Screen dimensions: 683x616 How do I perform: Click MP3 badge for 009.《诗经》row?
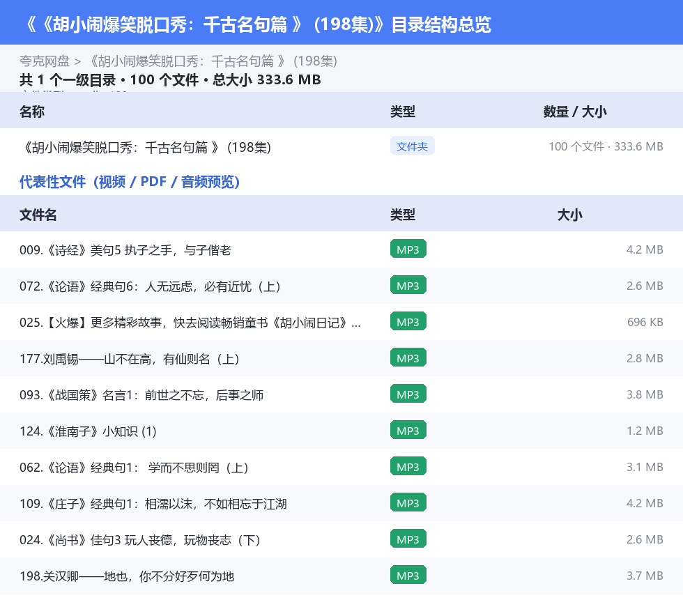tap(408, 249)
